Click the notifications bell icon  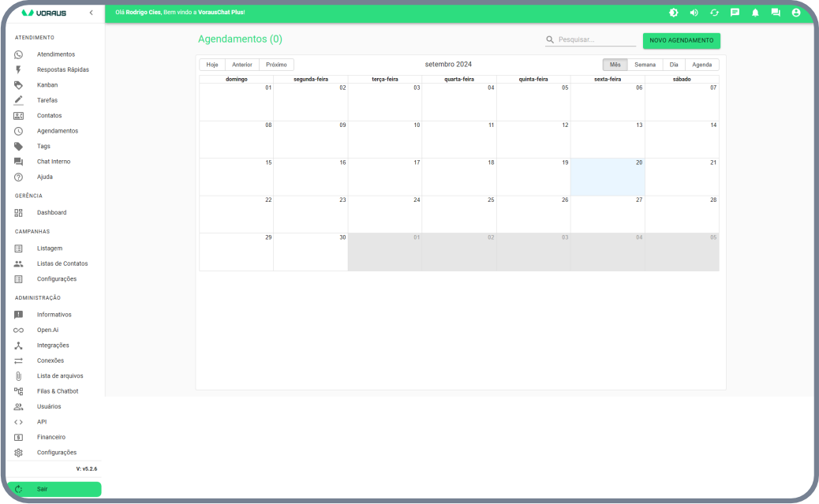(755, 13)
